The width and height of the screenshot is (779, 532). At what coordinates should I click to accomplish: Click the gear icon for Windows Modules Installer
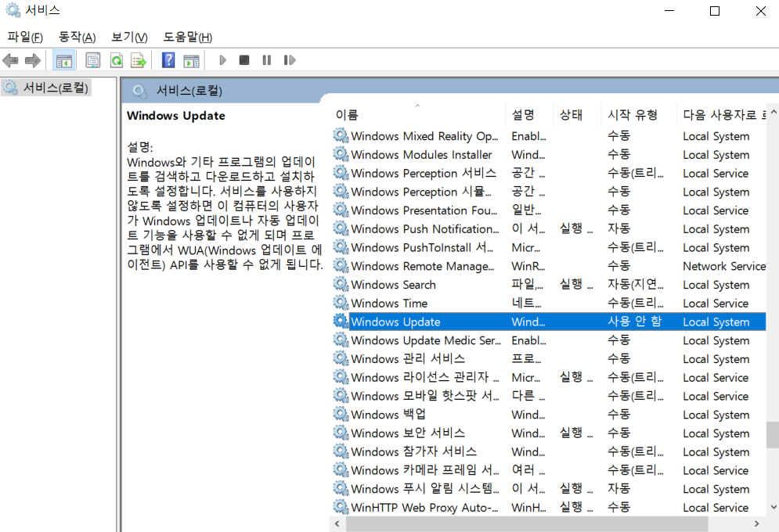point(341,154)
